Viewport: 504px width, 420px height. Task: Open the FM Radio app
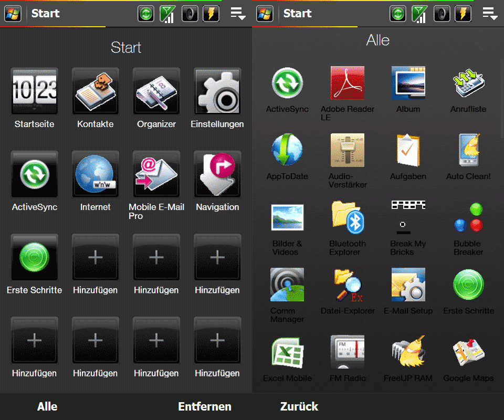coord(348,352)
